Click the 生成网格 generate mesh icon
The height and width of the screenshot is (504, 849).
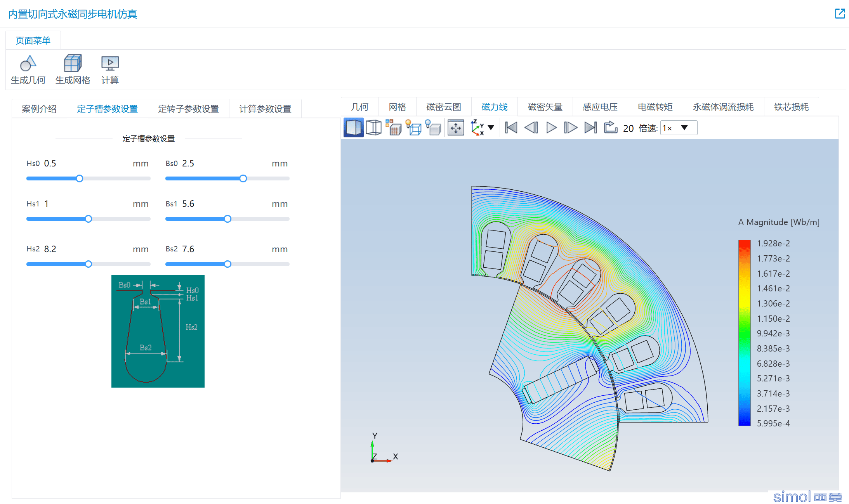73,63
